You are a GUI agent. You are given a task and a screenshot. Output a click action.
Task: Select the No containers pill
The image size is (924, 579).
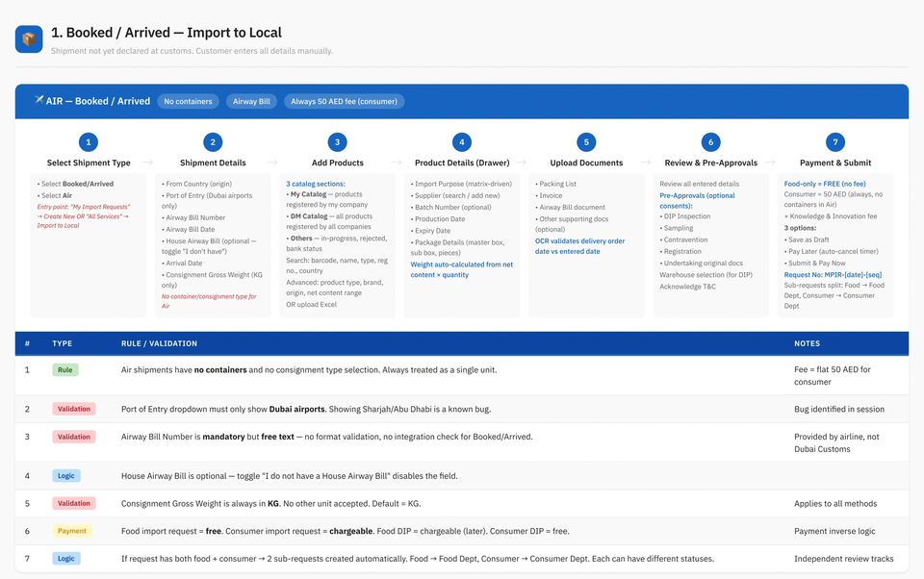pyautogui.click(x=188, y=101)
